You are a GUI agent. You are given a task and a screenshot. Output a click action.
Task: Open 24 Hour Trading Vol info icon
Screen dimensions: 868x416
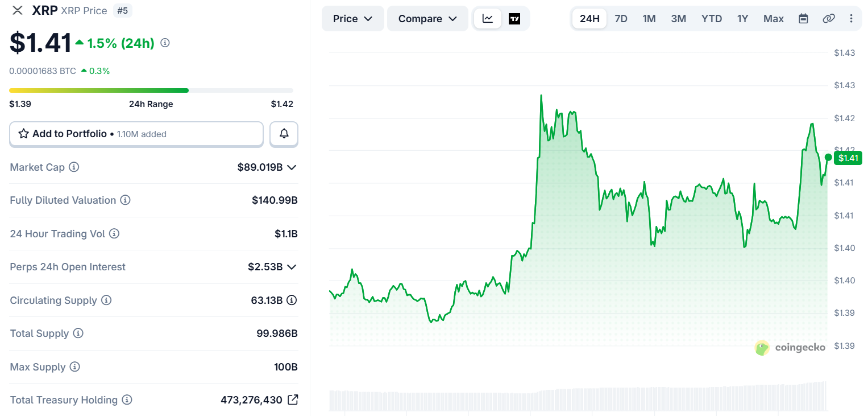click(114, 234)
